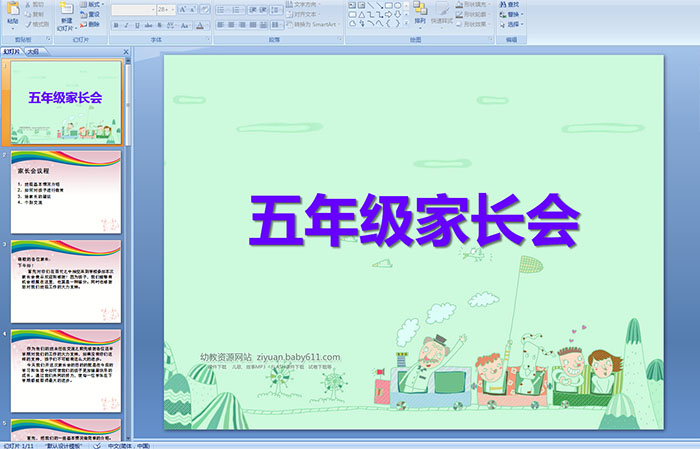The width and height of the screenshot is (700, 449).
Task: Toggle bold formatting
Action: pyautogui.click(x=116, y=25)
